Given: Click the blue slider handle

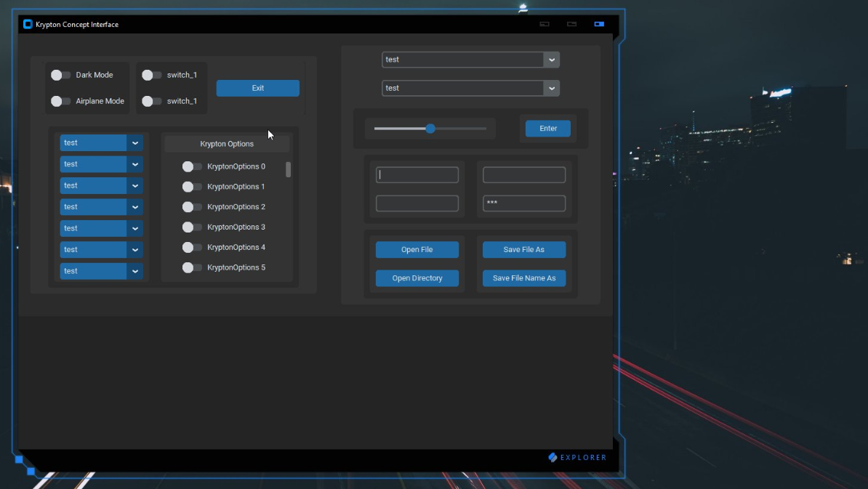Looking at the screenshot, I should click(x=430, y=129).
